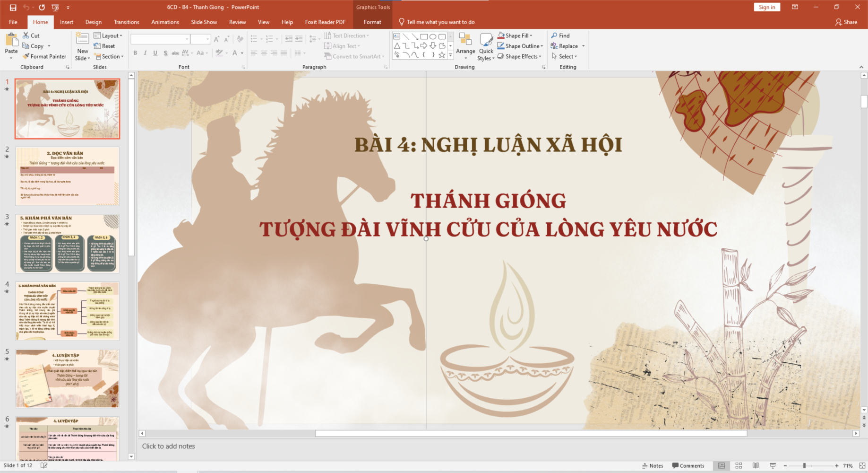This screenshot has height=473, width=868.
Task: Click the Share button
Action: point(846,22)
